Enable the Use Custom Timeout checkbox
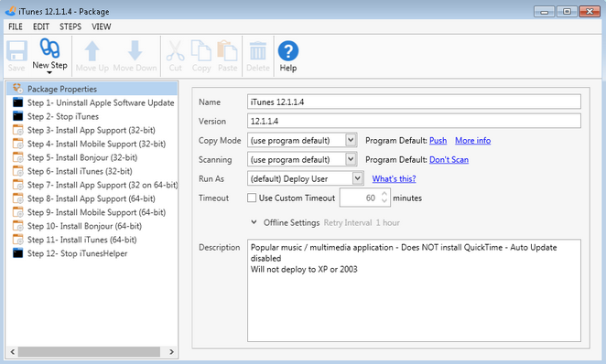The width and height of the screenshot is (606, 364). 252,198
